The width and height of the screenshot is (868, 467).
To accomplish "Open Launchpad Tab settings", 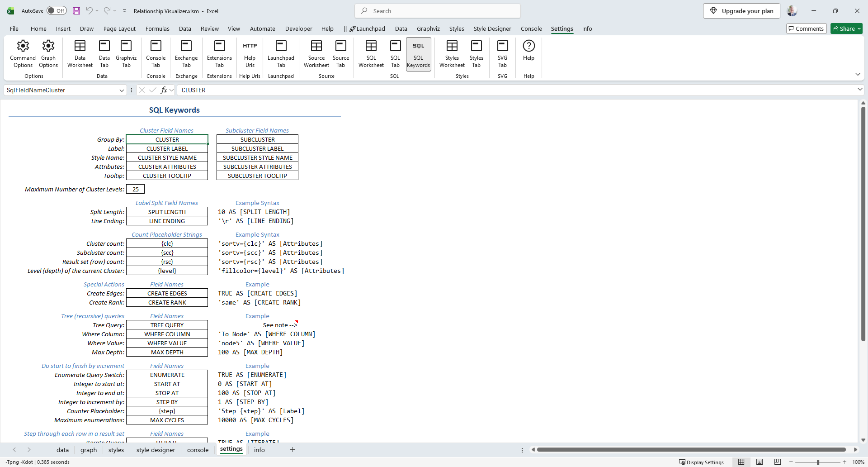I will 281,53.
